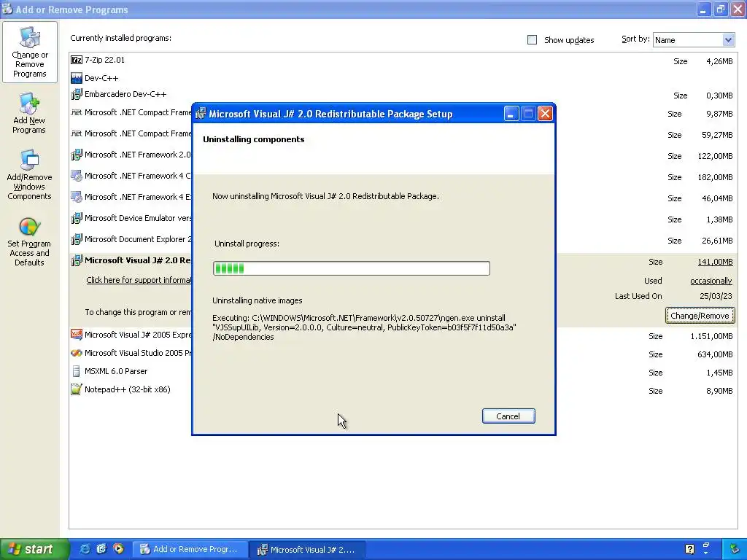Viewport: 747px width, 560px height.
Task: Click the Microsoft Visual J# 2005 Express icon
Action: click(76, 335)
